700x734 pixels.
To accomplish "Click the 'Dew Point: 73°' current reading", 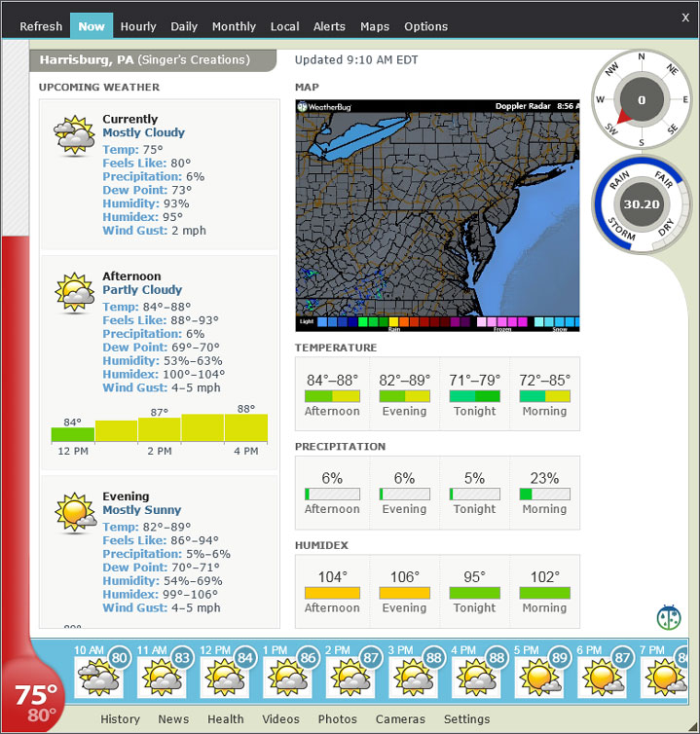I will pos(147,190).
